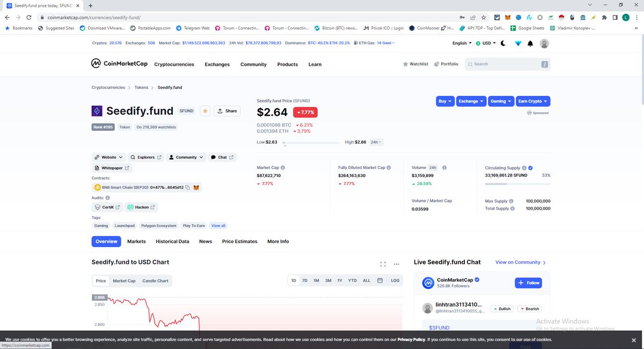Select the 7D chart range

click(305, 280)
